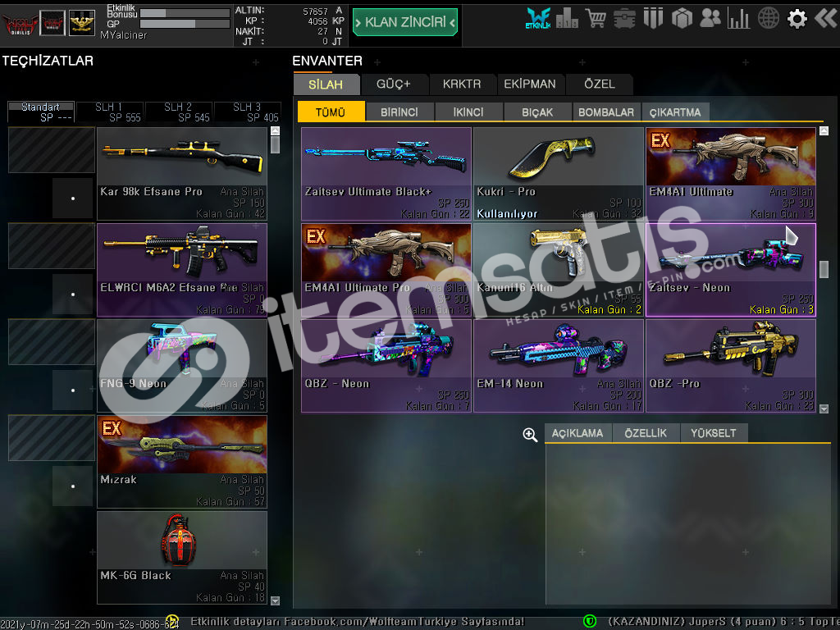Screen dimensions: 840x630
Task: Click the green shield status icon
Action: click(590, 622)
